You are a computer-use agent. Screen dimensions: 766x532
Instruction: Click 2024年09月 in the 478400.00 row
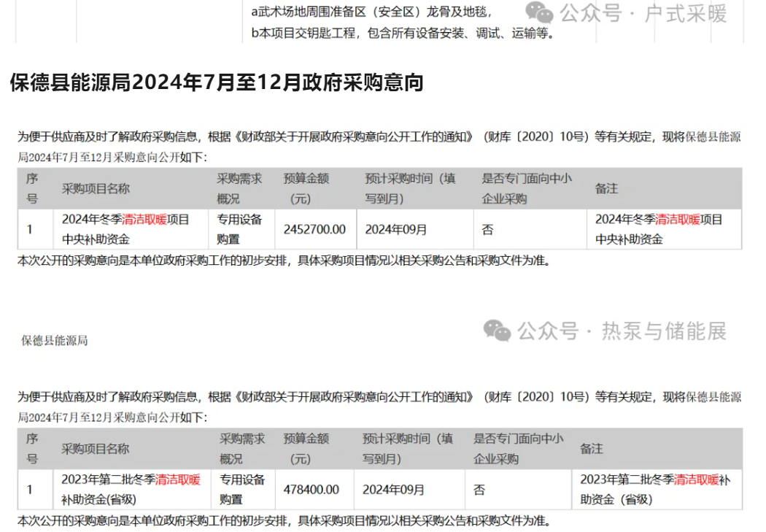(x=393, y=490)
